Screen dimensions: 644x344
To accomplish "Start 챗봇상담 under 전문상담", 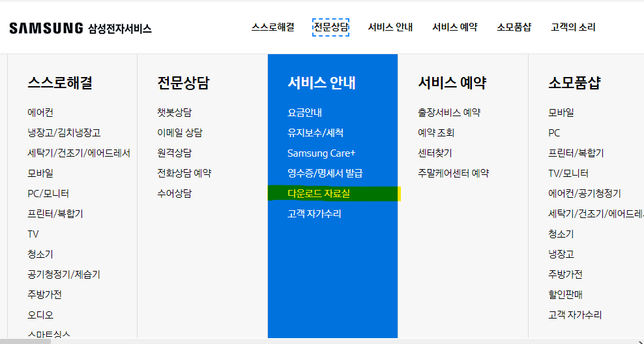I will [174, 112].
